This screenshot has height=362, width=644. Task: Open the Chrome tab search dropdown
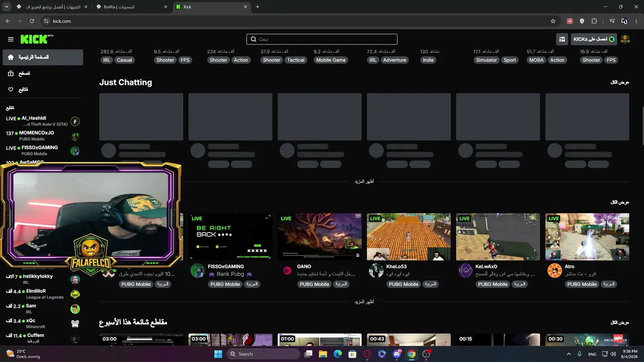click(7, 7)
